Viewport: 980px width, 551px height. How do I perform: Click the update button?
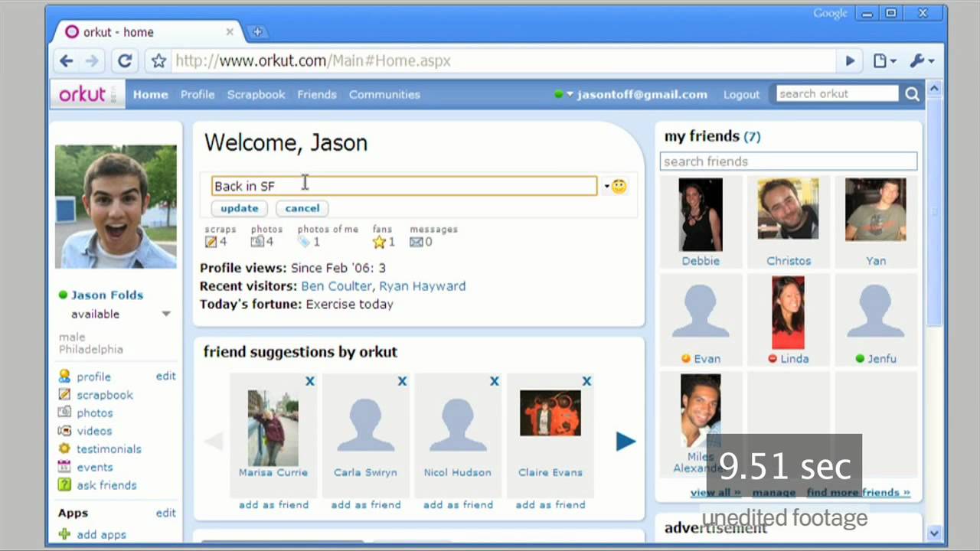(x=240, y=208)
